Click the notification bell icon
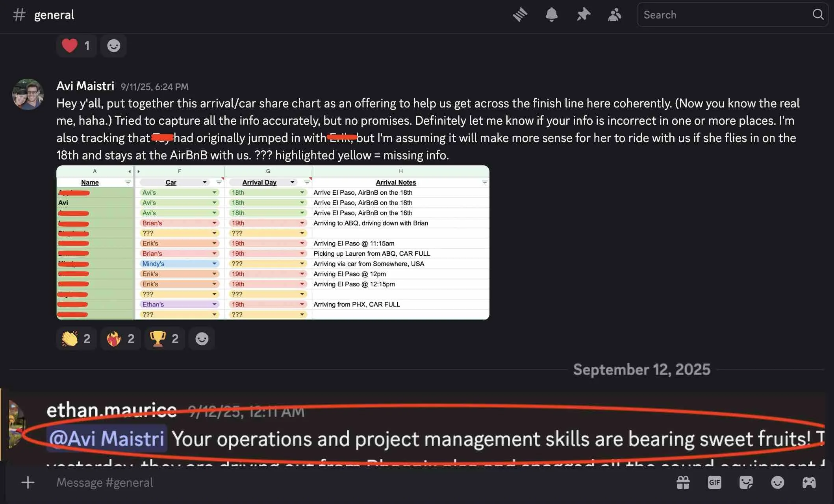This screenshot has width=834, height=504. click(551, 15)
